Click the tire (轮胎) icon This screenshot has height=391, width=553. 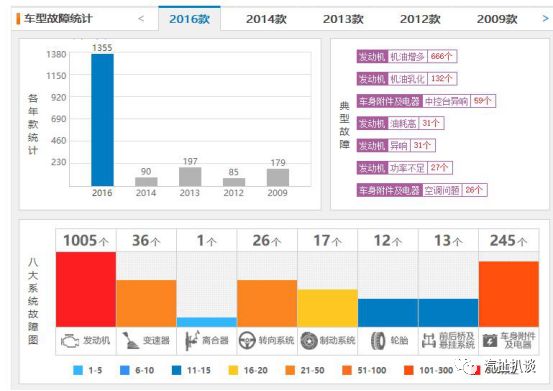(378, 341)
